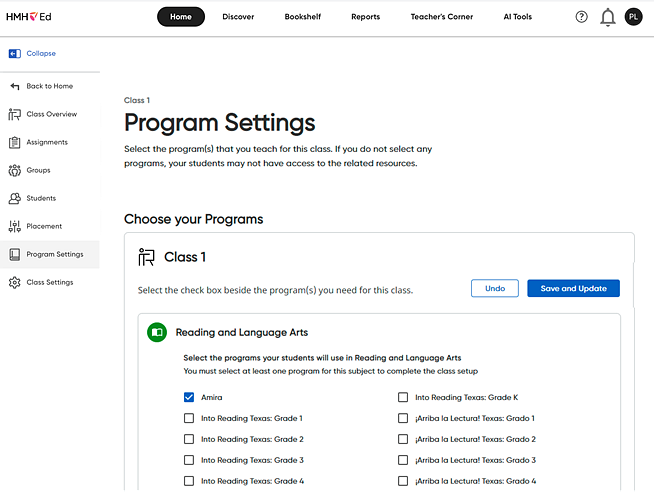This screenshot has width=654, height=493.
Task: Open the help question mark icon
Action: click(581, 17)
